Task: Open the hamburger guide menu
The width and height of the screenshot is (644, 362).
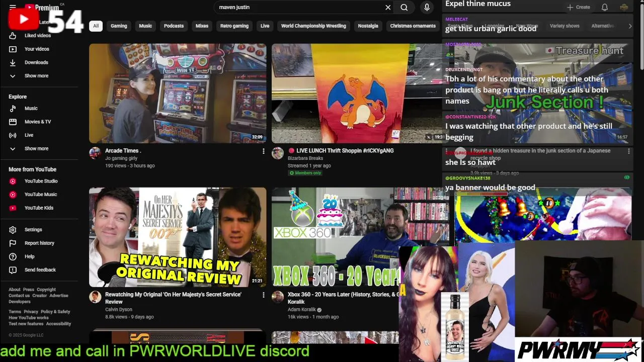Action: click(13, 7)
